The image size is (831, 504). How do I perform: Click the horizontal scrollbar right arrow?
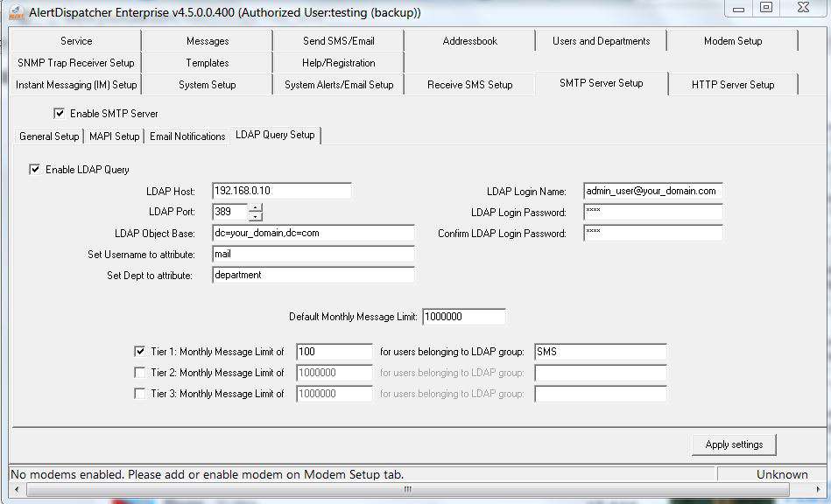click(819, 490)
